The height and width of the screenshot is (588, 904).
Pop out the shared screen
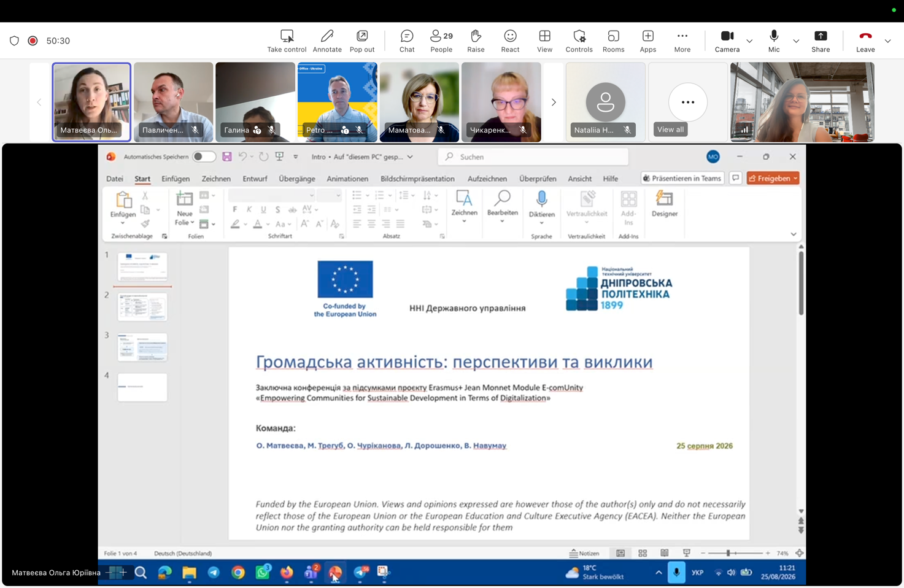tap(362, 41)
